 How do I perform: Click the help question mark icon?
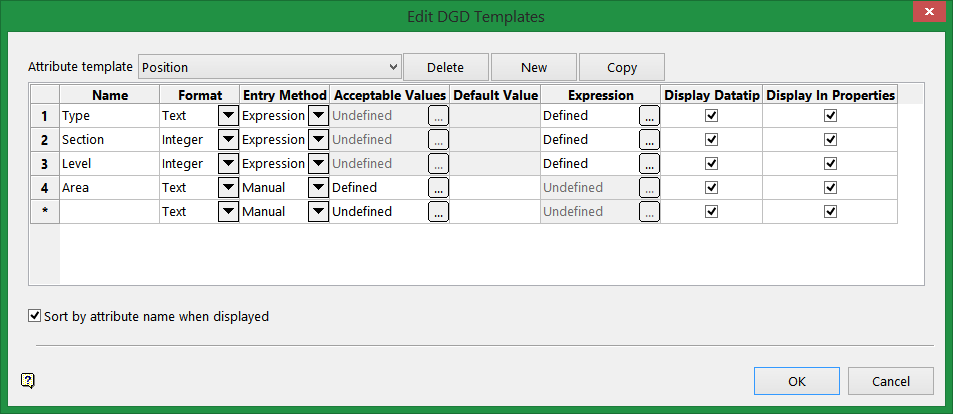(27, 380)
